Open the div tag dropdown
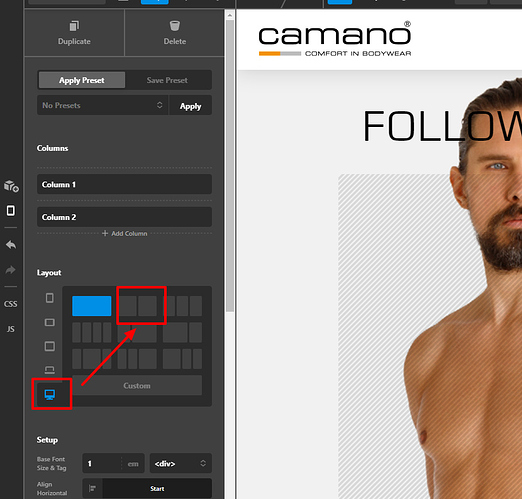522x499 pixels. [181, 463]
